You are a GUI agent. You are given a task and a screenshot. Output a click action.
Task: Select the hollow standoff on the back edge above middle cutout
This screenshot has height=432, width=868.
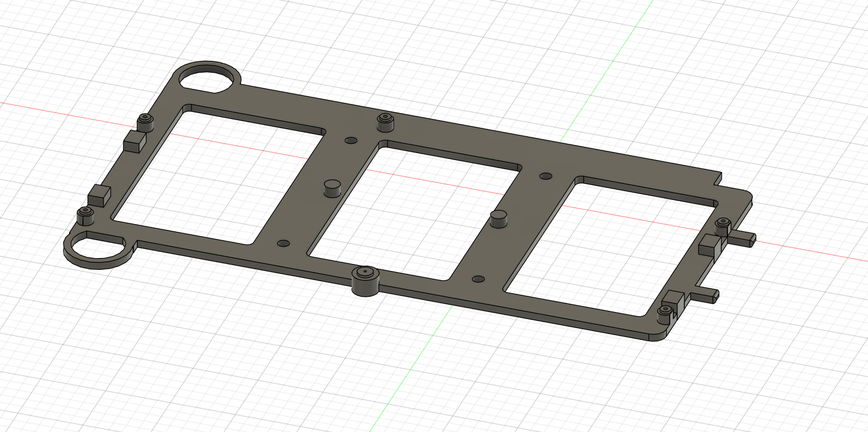[385, 123]
